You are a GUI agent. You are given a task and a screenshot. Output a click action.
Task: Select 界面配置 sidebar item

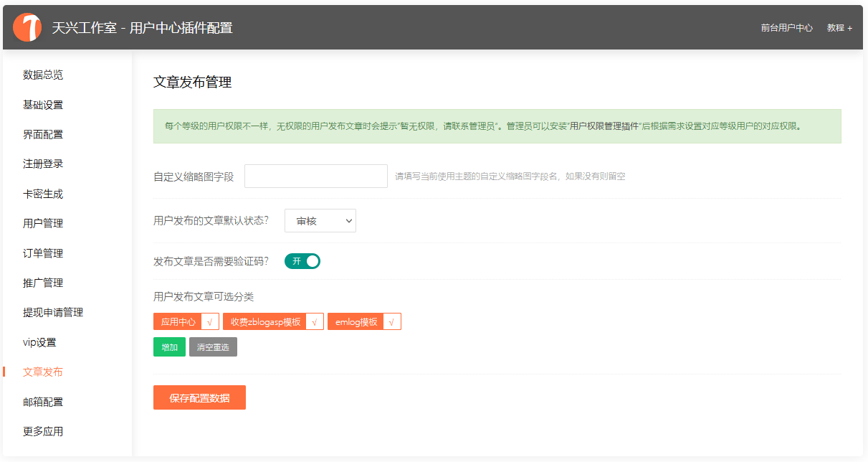tap(43, 134)
